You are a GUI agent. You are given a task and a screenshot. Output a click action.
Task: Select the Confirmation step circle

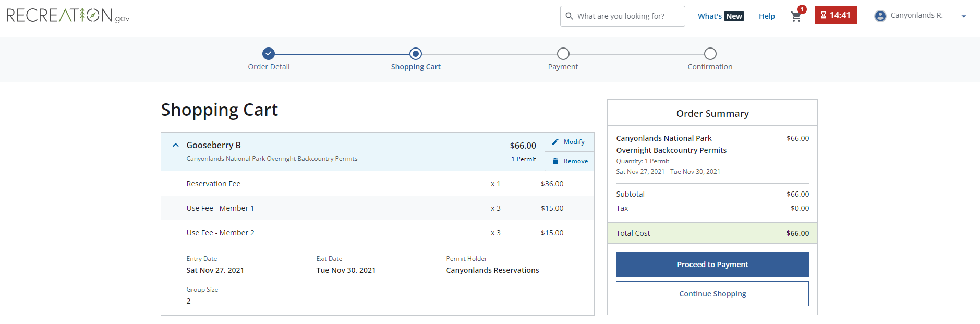coord(710,54)
